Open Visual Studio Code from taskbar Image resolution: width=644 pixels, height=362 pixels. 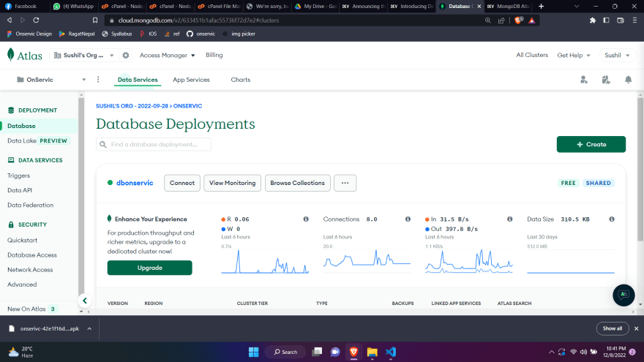(x=391, y=352)
